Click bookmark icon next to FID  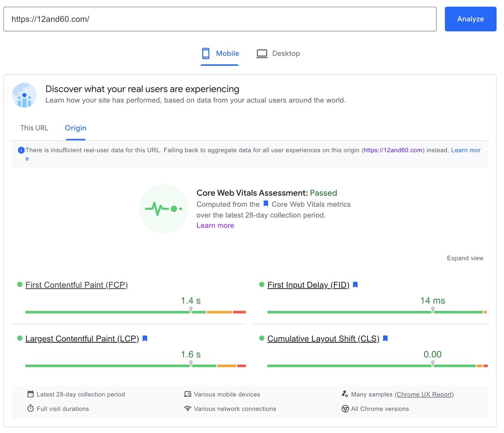(355, 285)
